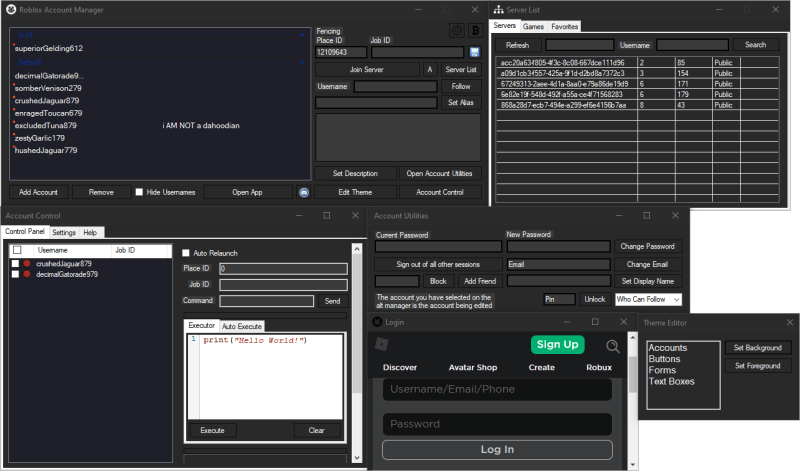Enable the Auto Relaunch checkbox

pos(186,253)
